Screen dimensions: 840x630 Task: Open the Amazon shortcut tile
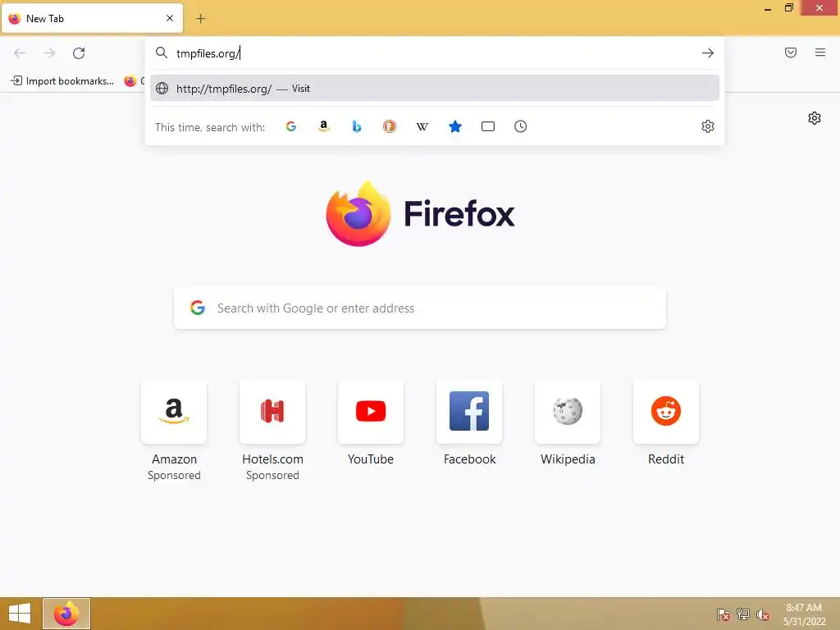tap(174, 412)
